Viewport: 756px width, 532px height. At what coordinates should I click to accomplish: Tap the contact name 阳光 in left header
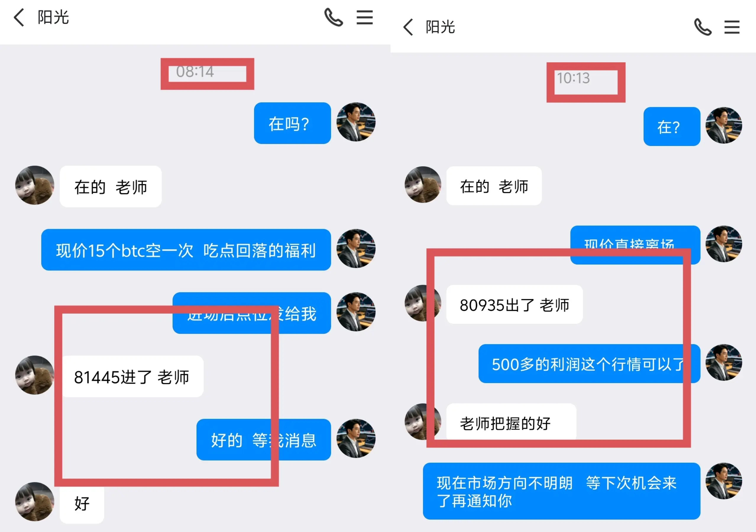pos(53,17)
